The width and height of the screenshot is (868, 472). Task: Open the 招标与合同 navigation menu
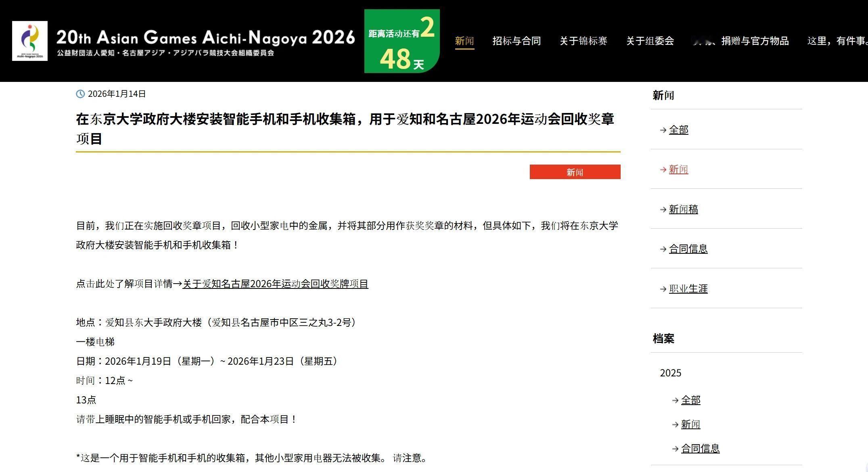click(516, 41)
